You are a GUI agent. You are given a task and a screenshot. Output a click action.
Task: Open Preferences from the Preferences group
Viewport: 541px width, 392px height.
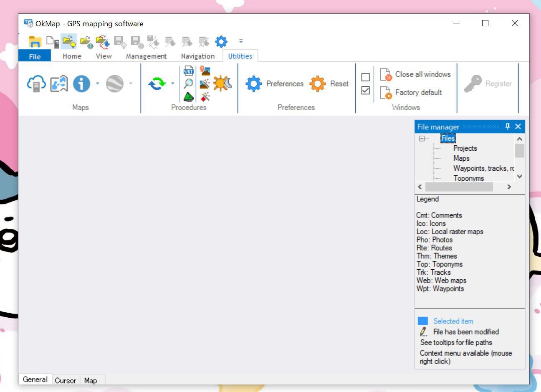coord(275,83)
